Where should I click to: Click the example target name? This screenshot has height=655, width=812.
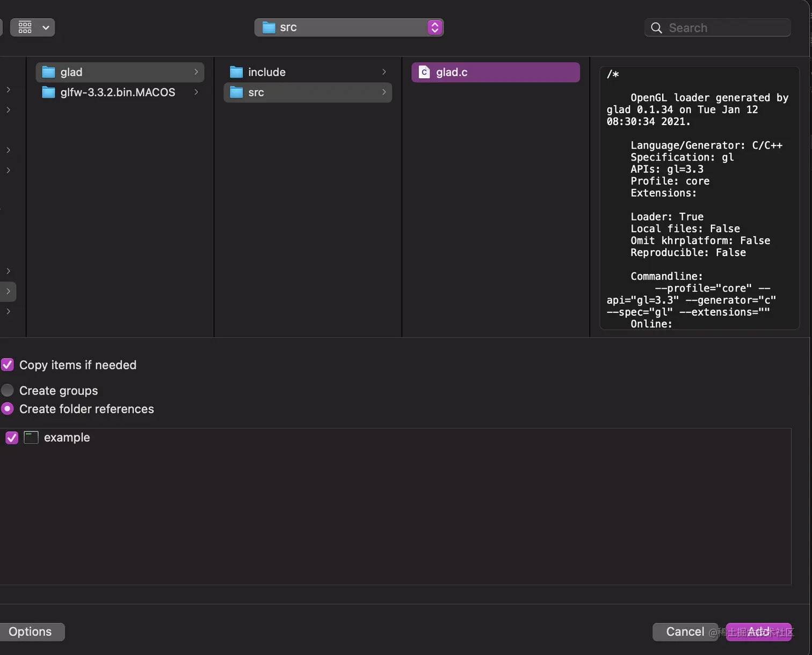click(67, 438)
